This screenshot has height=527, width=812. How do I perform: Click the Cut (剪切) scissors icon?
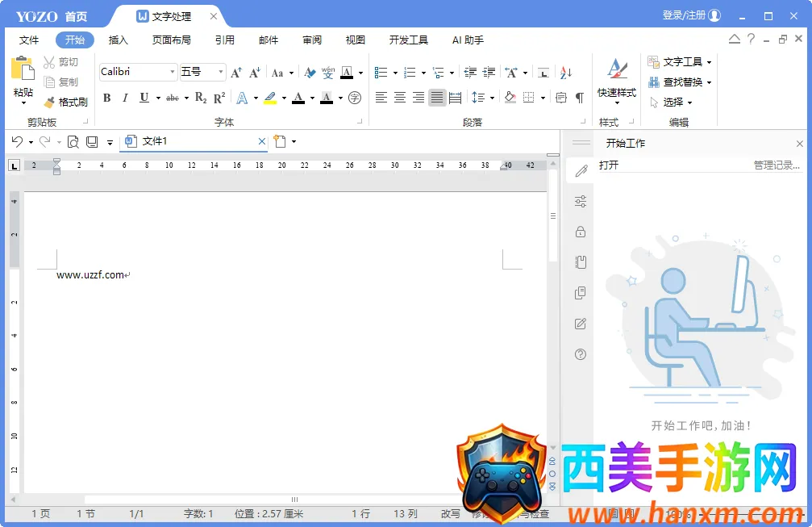[49, 62]
